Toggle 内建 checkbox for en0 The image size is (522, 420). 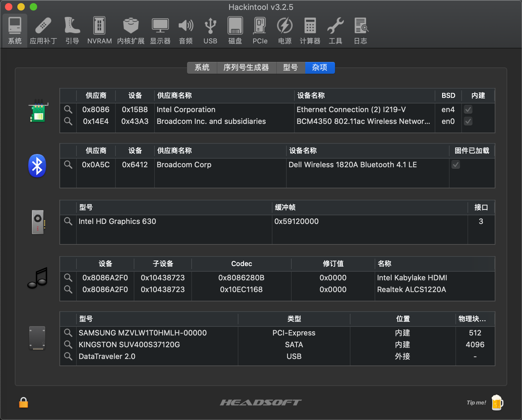coord(468,121)
